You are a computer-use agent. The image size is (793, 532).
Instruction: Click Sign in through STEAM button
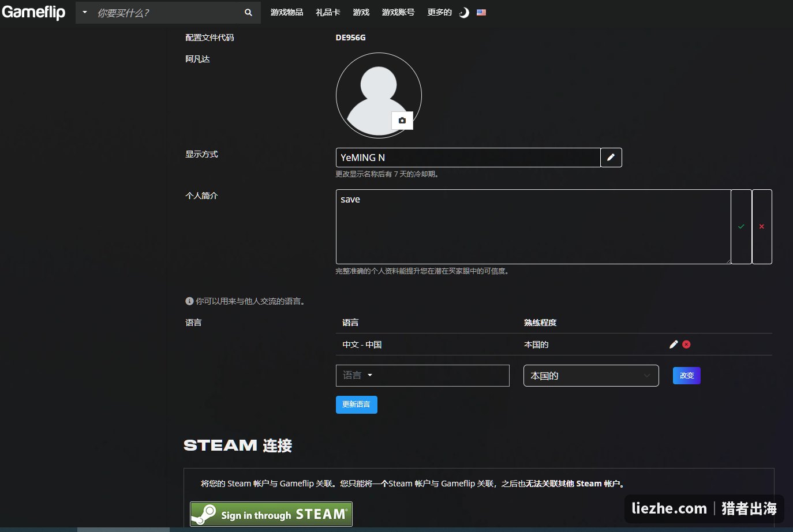point(271,514)
